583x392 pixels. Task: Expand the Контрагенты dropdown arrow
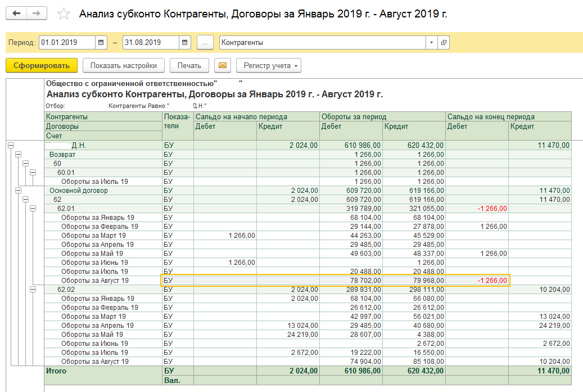tap(431, 42)
